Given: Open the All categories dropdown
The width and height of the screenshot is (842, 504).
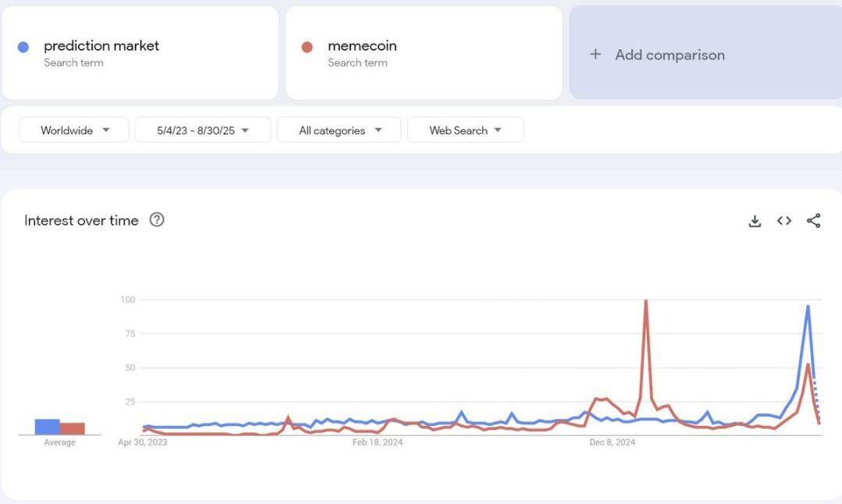Looking at the screenshot, I should pyautogui.click(x=339, y=130).
